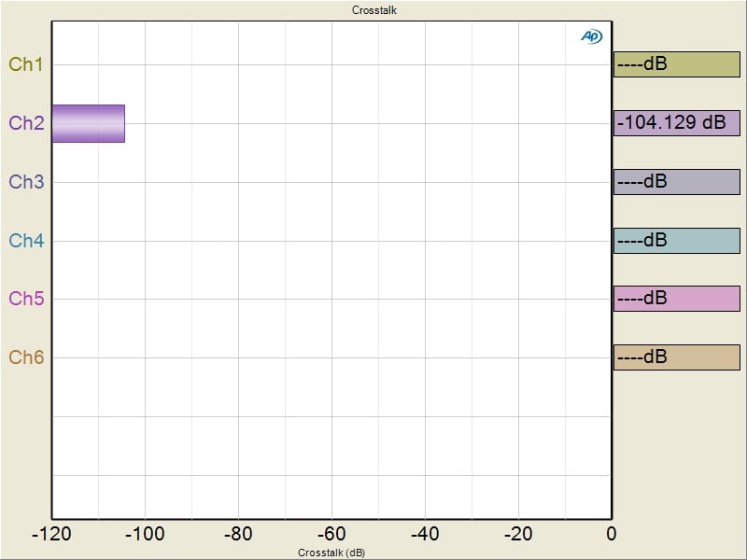The height and width of the screenshot is (560, 747).
Task: Click the -100 axis tick label
Action: [145, 534]
